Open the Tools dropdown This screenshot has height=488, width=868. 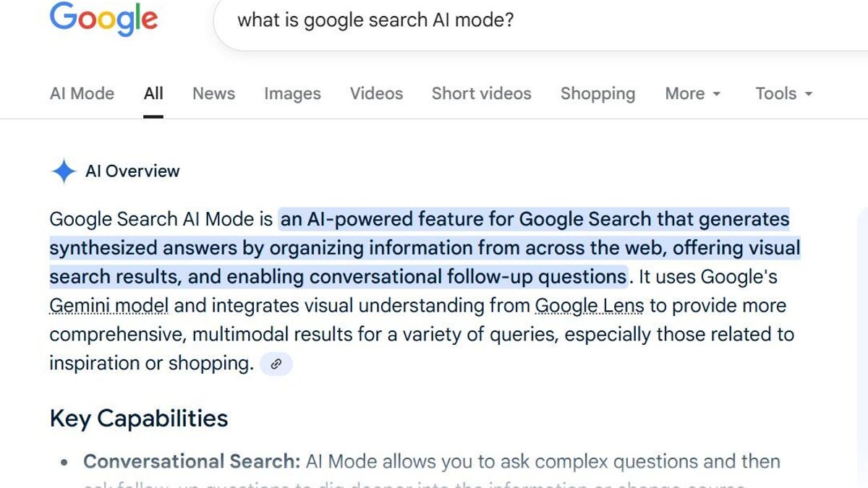[783, 94]
